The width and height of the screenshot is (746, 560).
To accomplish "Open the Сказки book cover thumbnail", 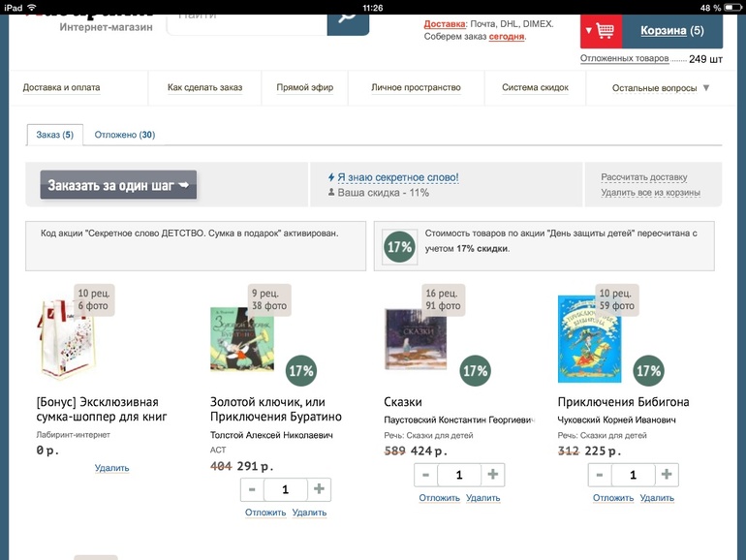I will tap(416, 338).
